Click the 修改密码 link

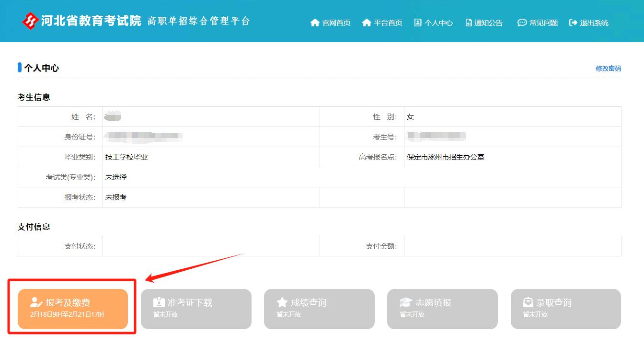point(608,69)
